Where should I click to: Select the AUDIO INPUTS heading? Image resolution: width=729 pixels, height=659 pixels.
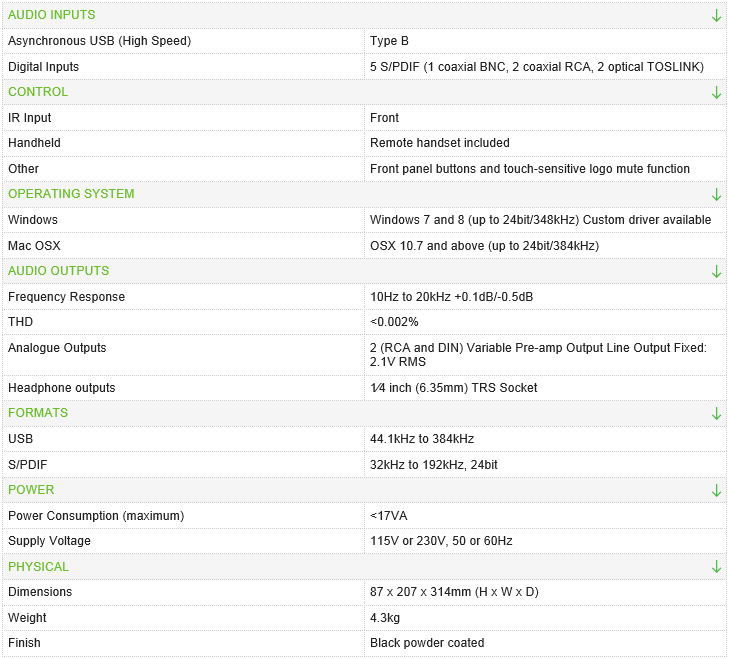point(52,15)
